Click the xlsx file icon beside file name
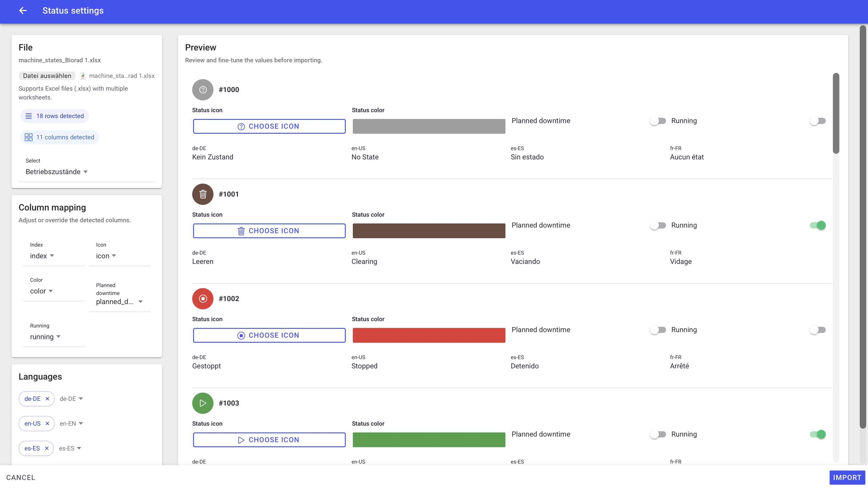This screenshot has width=868, height=490. (x=83, y=76)
